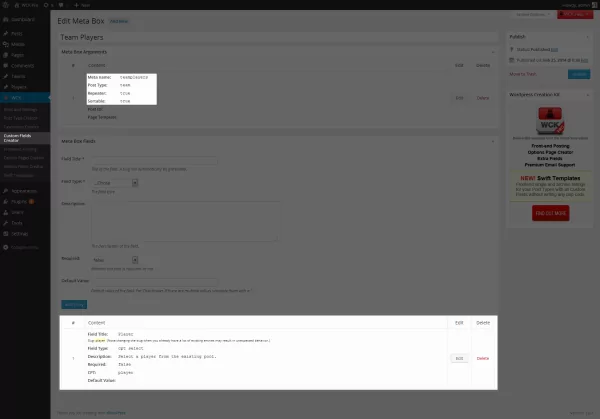Click the Posts pin icon in sidebar

click(x=6, y=33)
